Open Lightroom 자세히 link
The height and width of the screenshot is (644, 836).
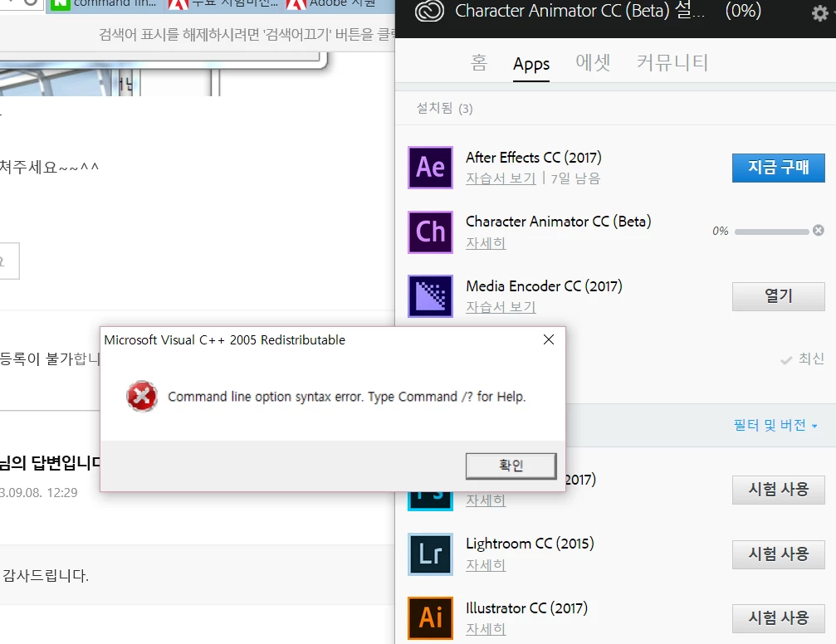[x=486, y=565]
